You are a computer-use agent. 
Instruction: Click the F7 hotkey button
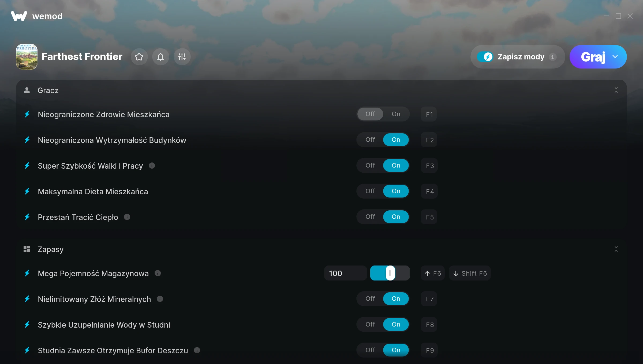coord(429,299)
